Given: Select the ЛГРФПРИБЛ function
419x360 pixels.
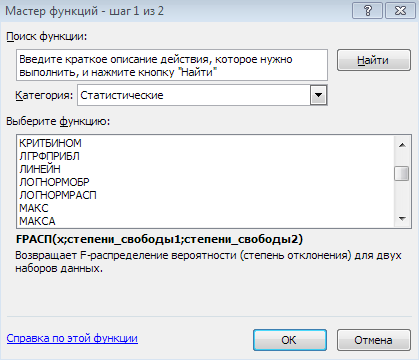Looking at the screenshot, I should tap(206, 156).
